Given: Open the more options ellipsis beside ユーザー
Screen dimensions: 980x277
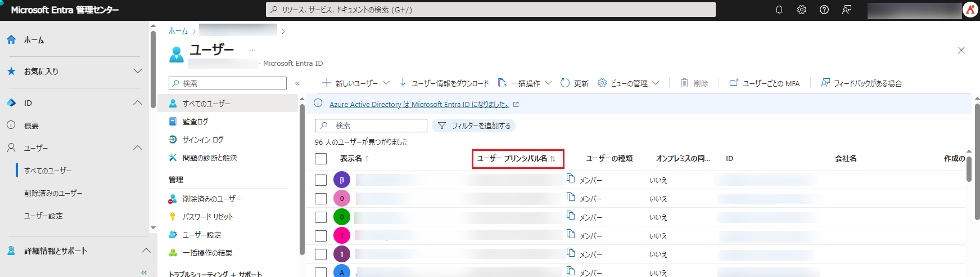Looking at the screenshot, I should (x=252, y=51).
